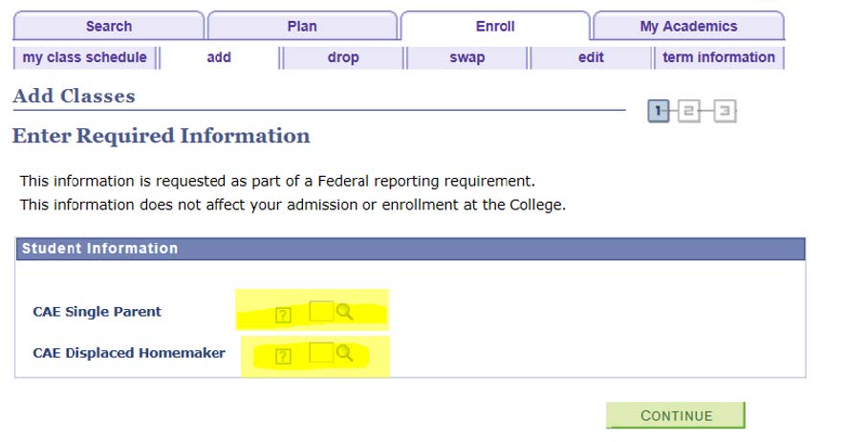
Task: Open help icon for CAE Displaced Homemaker
Action: click(283, 357)
